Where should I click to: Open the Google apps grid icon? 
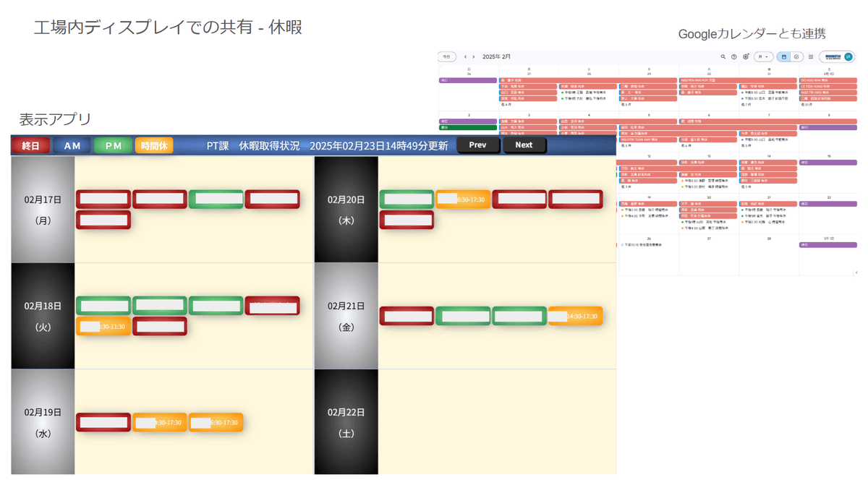(811, 56)
